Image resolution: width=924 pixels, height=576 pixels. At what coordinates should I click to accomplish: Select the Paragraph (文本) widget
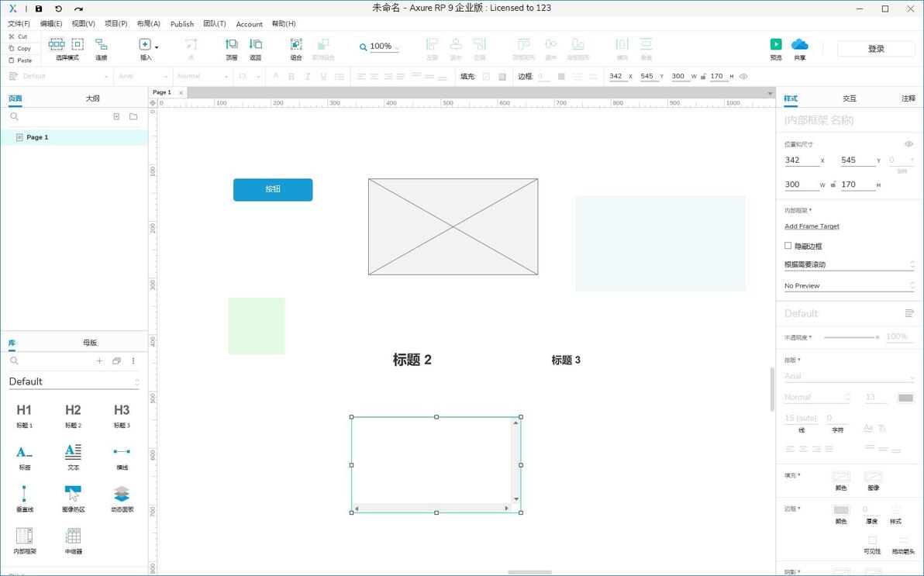pos(73,457)
